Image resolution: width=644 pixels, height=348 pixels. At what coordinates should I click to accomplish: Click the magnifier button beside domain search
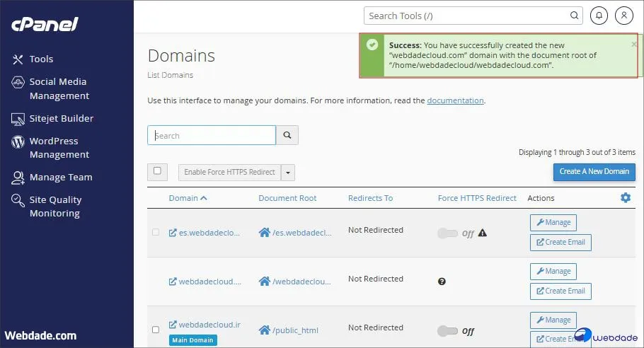287,135
